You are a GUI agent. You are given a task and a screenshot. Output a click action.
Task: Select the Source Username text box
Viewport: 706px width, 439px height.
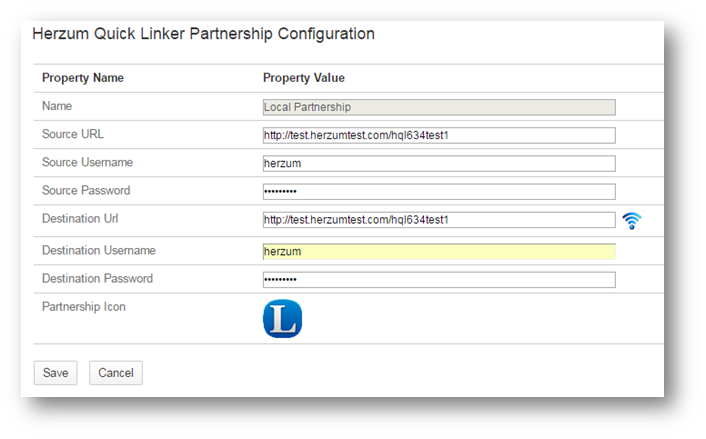[x=438, y=164]
